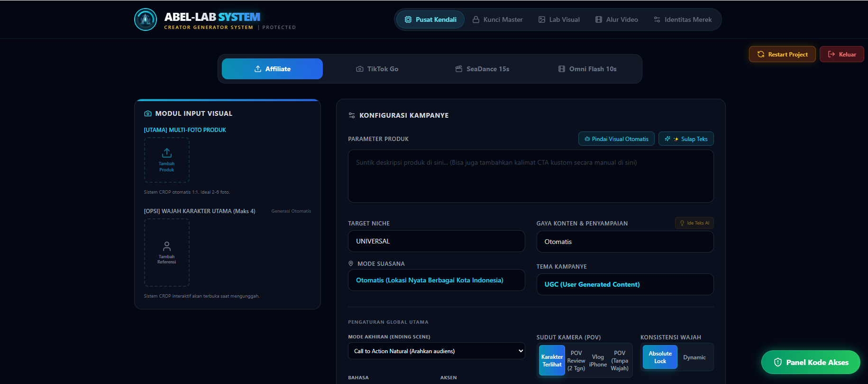Viewport: 868px width, 384px height.
Task: Click the ABEL-LAB circular logo icon
Action: (146, 19)
